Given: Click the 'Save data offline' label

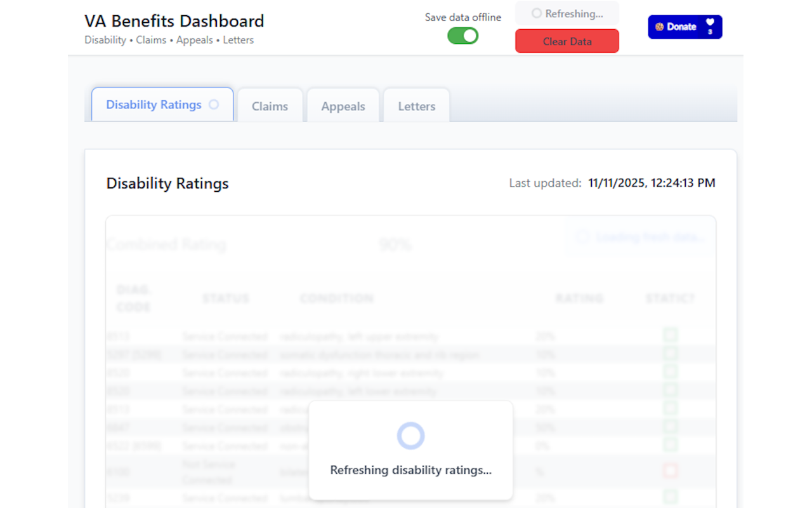Looking at the screenshot, I should 463,17.
